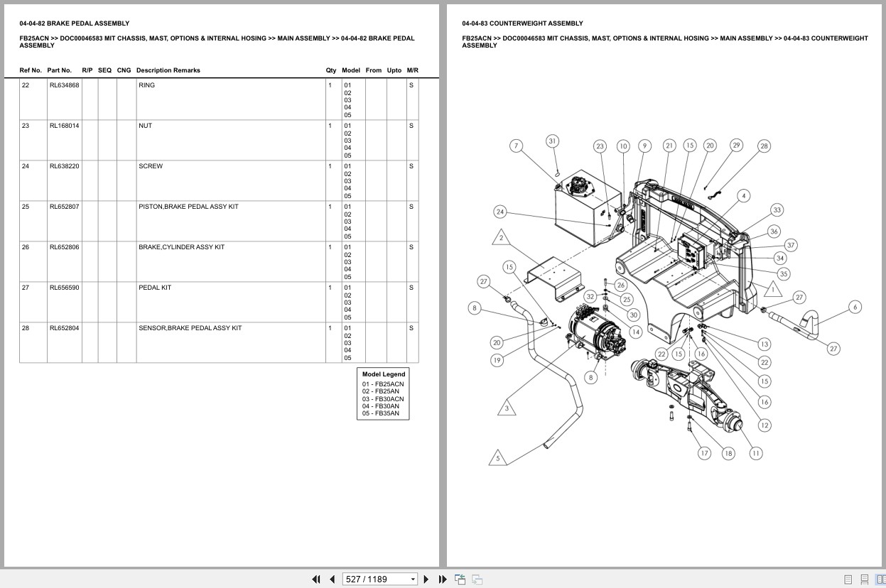Click the Model Legend title
The image size is (886, 588).
pos(384,374)
